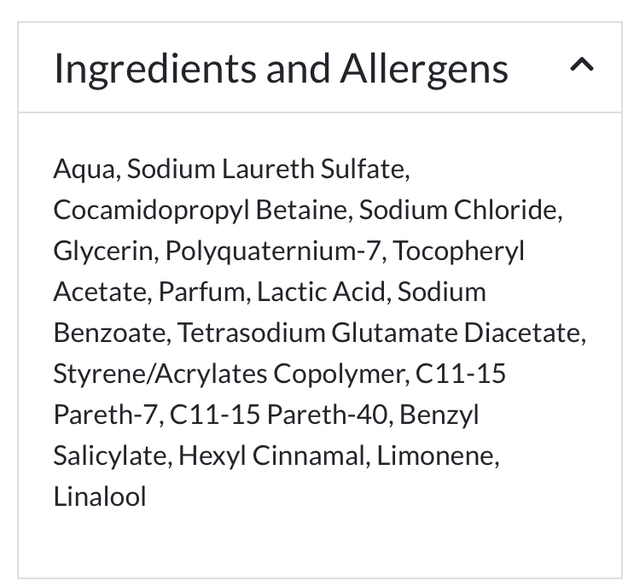Select Sodium Laureth Sulfate text
The width and height of the screenshot is (640, 585).
(267, 169)
